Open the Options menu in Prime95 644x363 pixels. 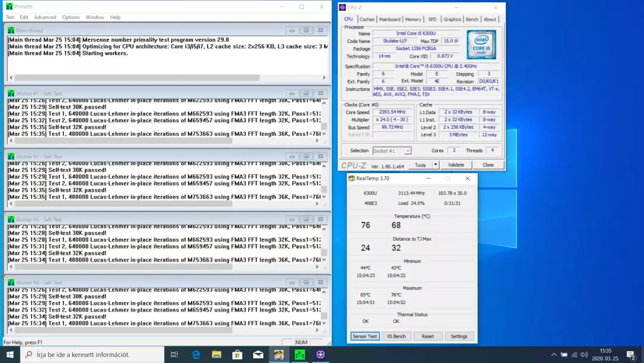[x=71, y=17]
